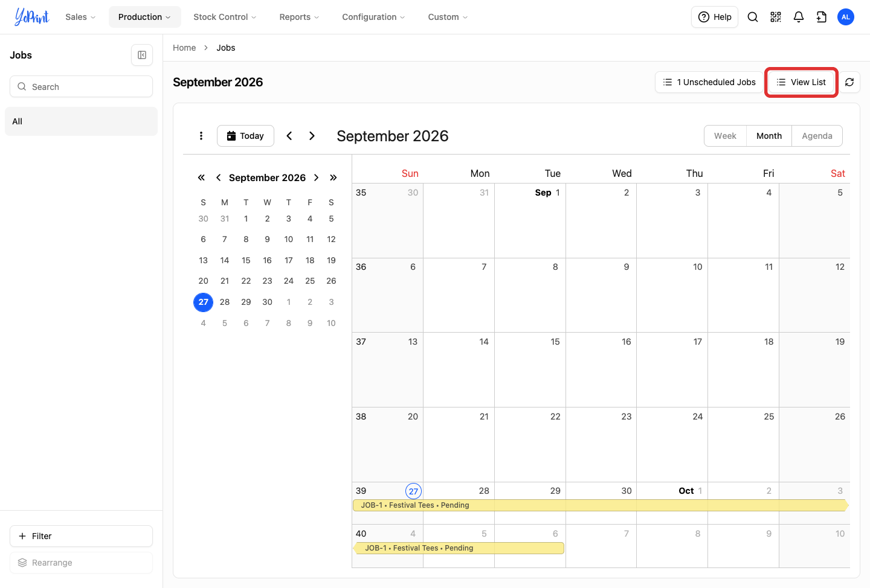Go to previous month in main calendar
The height and width of the screenshot is (588, 870).
(x=289, y=136)
